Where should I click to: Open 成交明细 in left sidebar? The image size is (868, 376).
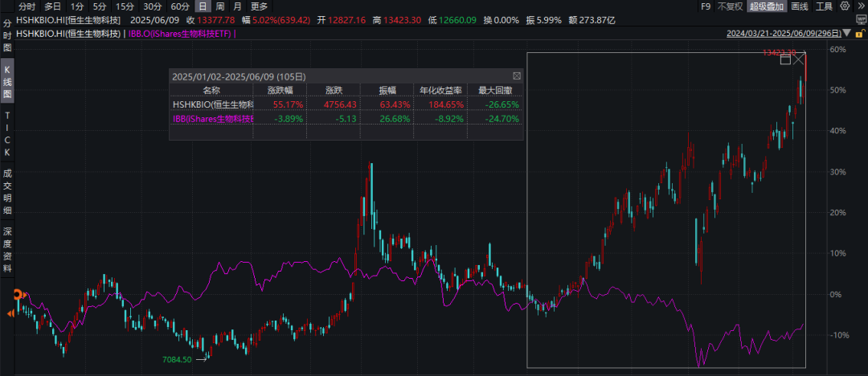click(x=7, y=191)
